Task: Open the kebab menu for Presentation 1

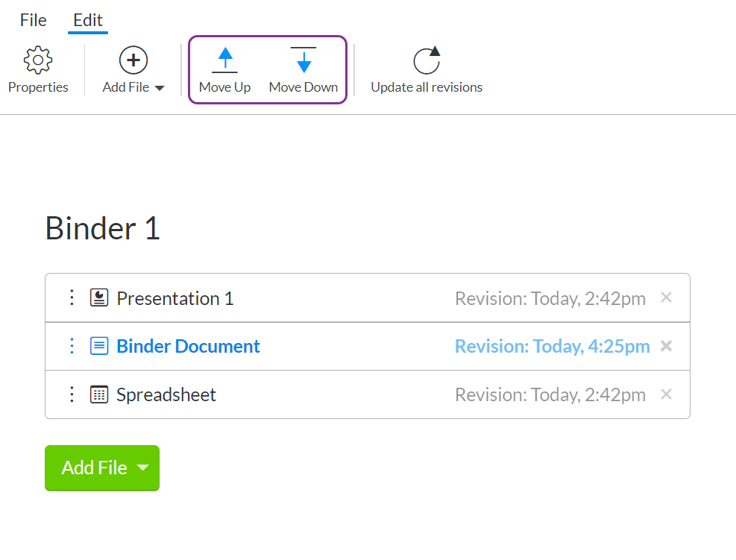Action: coord(72,297)
